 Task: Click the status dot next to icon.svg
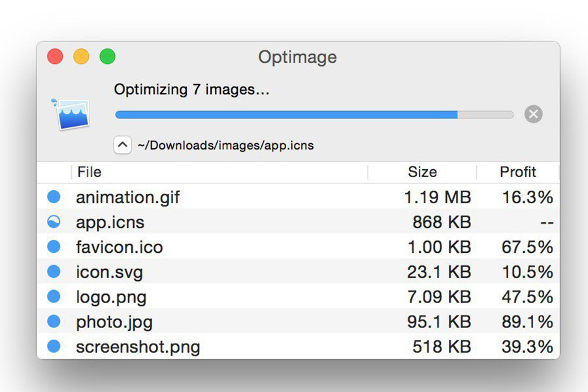(54, 272)
